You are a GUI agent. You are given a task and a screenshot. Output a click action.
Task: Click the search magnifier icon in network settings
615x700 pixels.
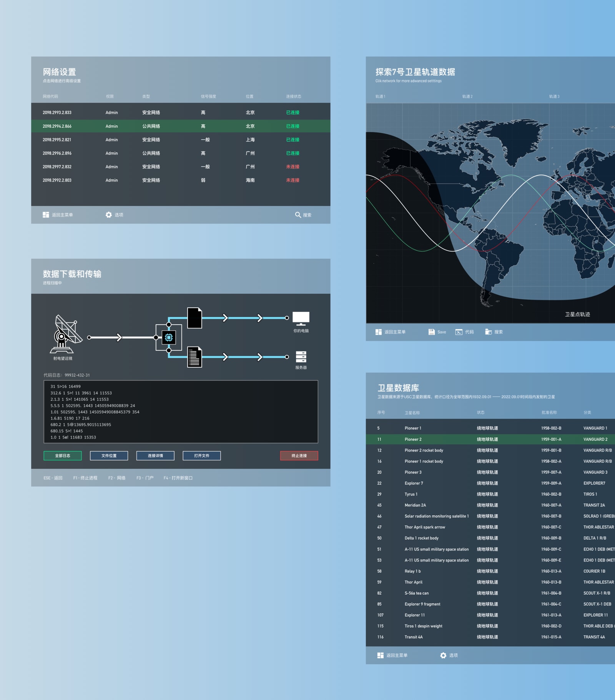coord(298,215)
